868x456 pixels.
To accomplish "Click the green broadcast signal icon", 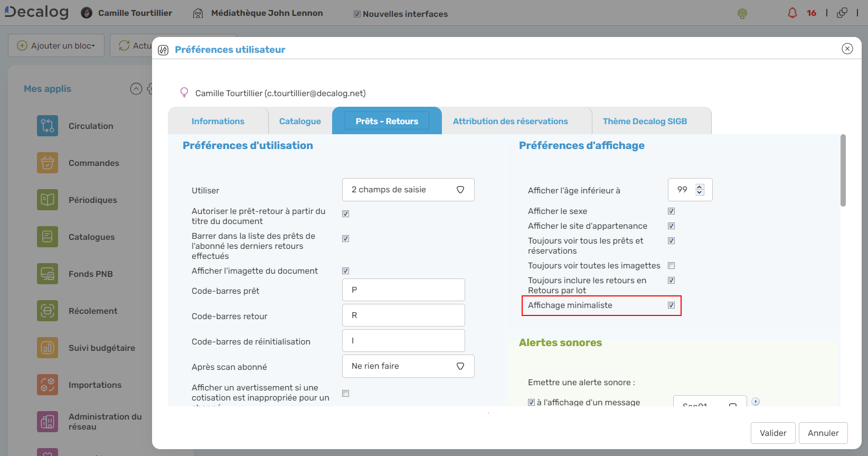I will 742,14.
